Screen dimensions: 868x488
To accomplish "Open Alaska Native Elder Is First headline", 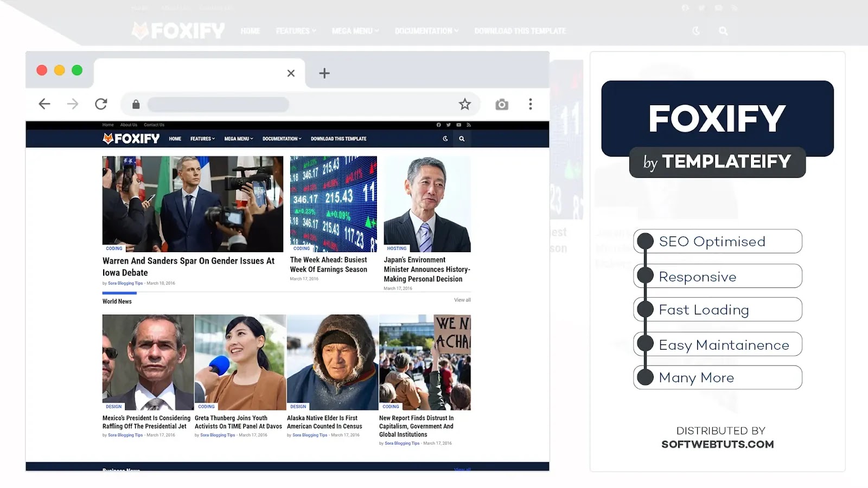I will click(x=324, y=422).
